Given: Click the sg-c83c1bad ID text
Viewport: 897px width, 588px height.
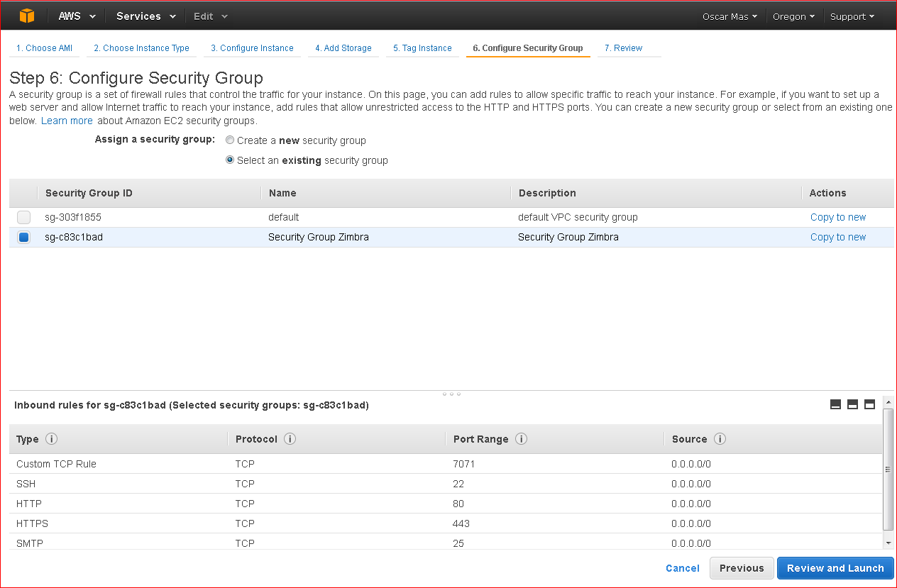Looking at the screenshot, I should pos(74,238).
